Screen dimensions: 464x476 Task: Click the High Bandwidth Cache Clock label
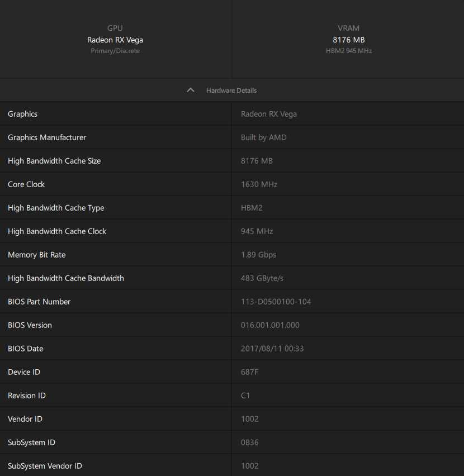[x=57, y=231]
